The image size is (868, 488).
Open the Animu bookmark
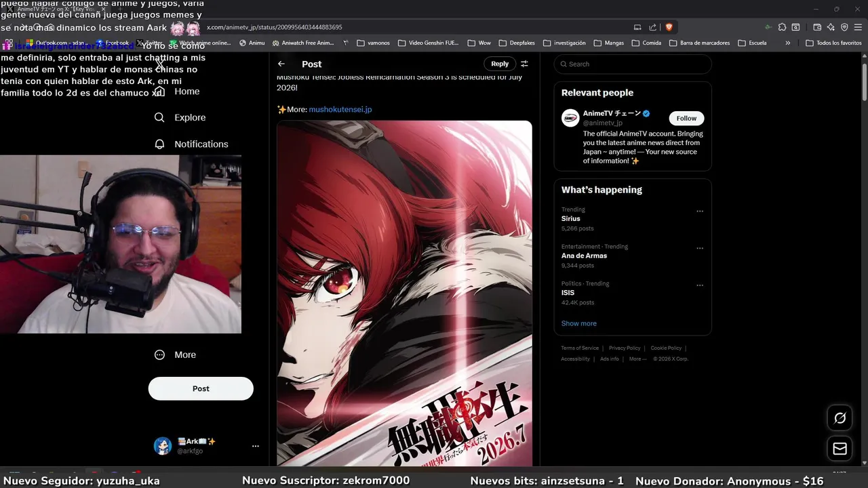coord(252,43)
